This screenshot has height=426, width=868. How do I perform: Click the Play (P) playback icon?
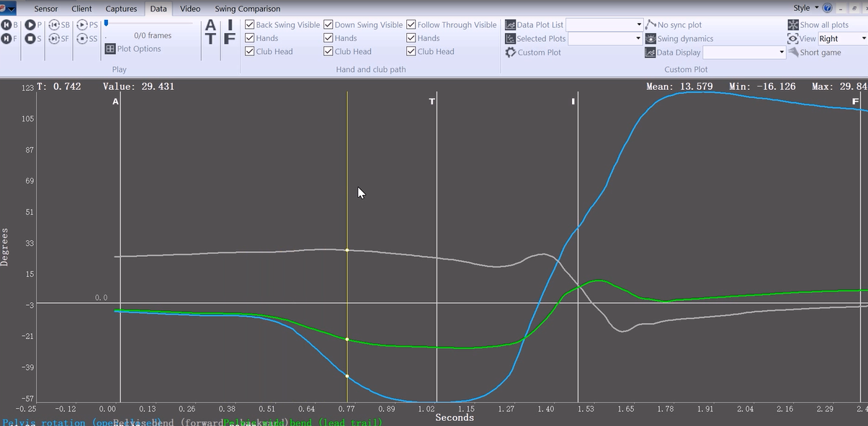(30, 24)
